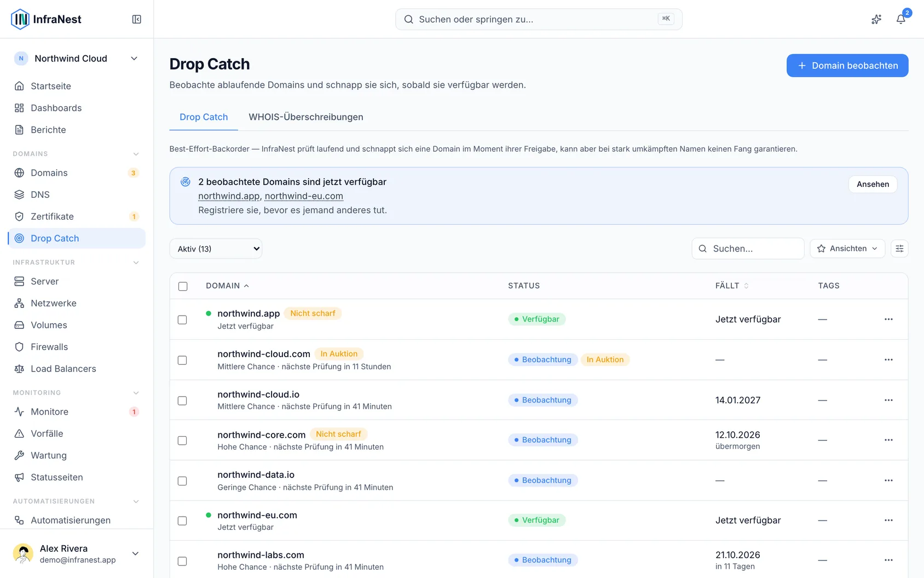Open row actions for northwind.app
The width and height of the screenshot is (924, 578).
click(x=888, y=319)
